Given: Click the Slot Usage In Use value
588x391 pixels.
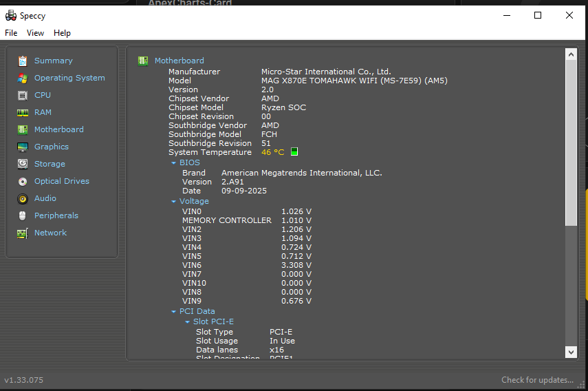Looking at the screenshot, I should coord(282,341).
